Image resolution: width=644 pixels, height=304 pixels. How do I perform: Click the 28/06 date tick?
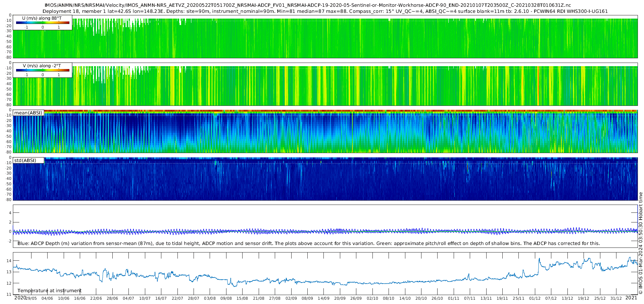[112, 298]
